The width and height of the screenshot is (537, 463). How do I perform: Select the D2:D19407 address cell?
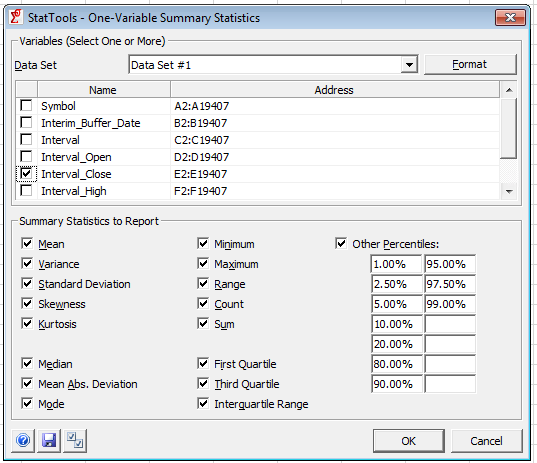point(335,157)
